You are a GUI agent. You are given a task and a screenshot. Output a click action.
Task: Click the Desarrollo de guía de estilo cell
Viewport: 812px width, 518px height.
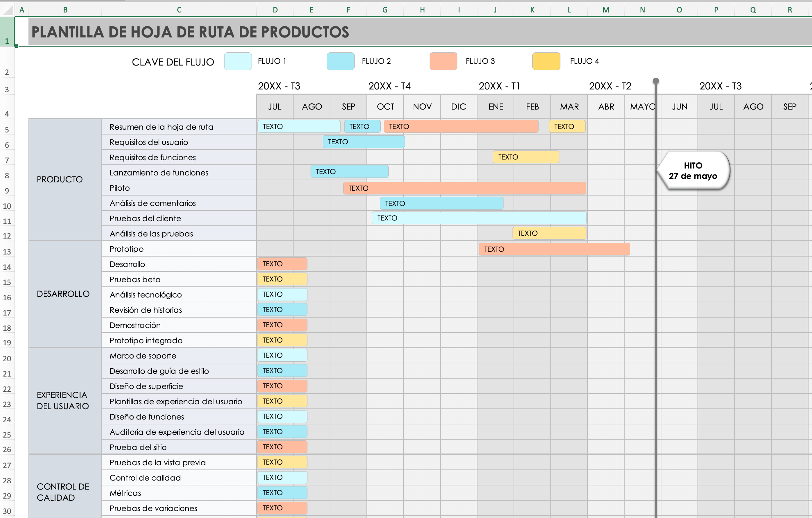click(179, 371)
